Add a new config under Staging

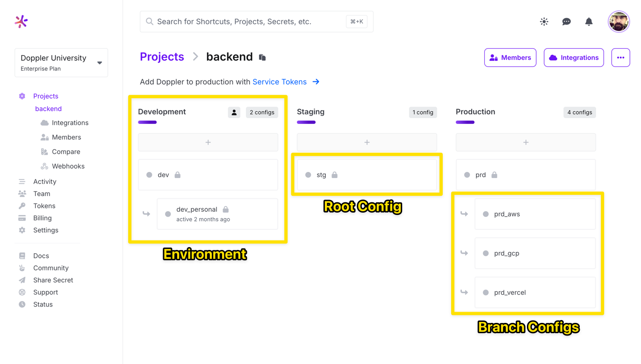pos(367,143)
